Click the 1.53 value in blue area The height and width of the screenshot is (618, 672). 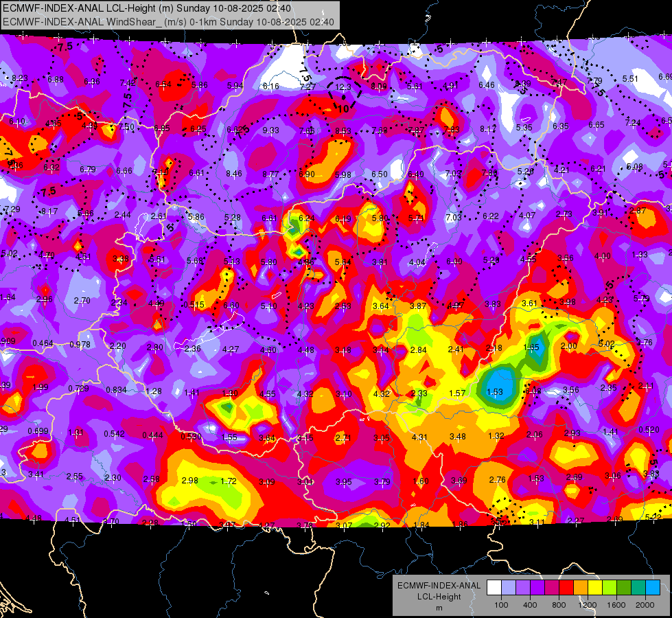[x=495, y=392]
